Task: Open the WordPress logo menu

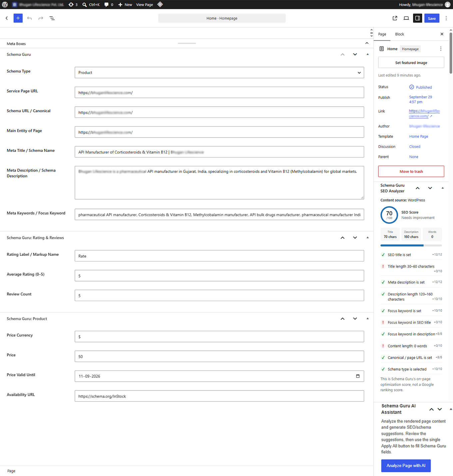Action: pos(5,5)
